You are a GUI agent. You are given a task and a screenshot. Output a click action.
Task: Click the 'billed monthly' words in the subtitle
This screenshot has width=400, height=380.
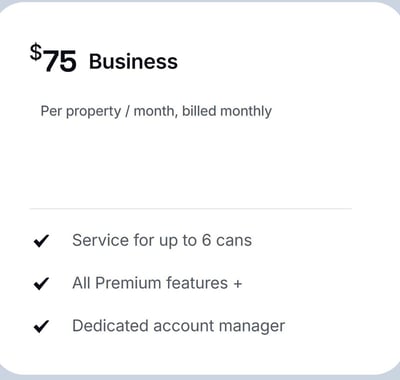(227, 111)
